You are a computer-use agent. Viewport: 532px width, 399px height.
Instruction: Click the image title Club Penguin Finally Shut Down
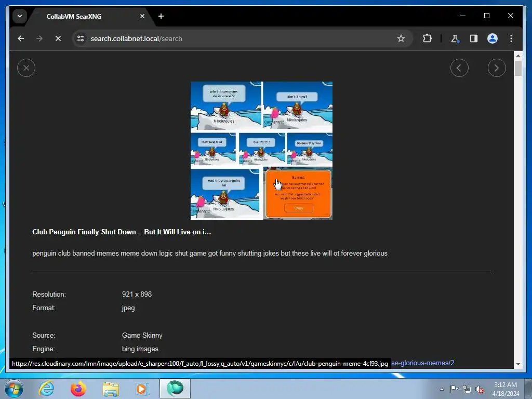(122, 232)
